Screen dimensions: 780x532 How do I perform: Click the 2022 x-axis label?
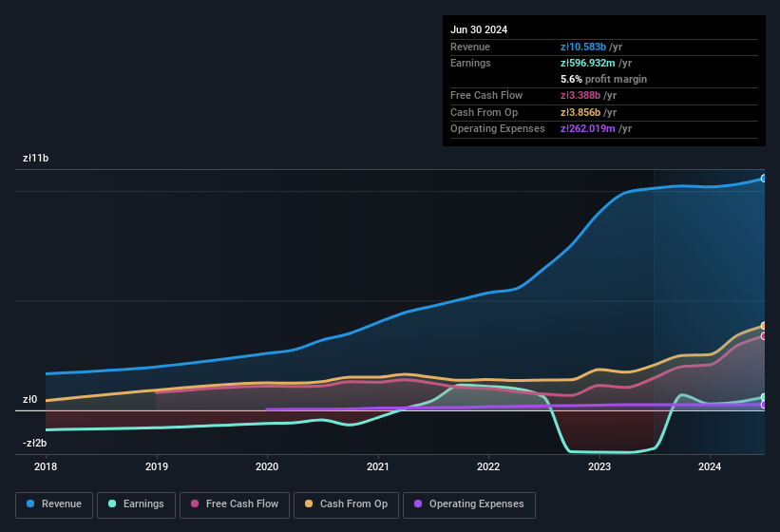[x=488, y=466]
